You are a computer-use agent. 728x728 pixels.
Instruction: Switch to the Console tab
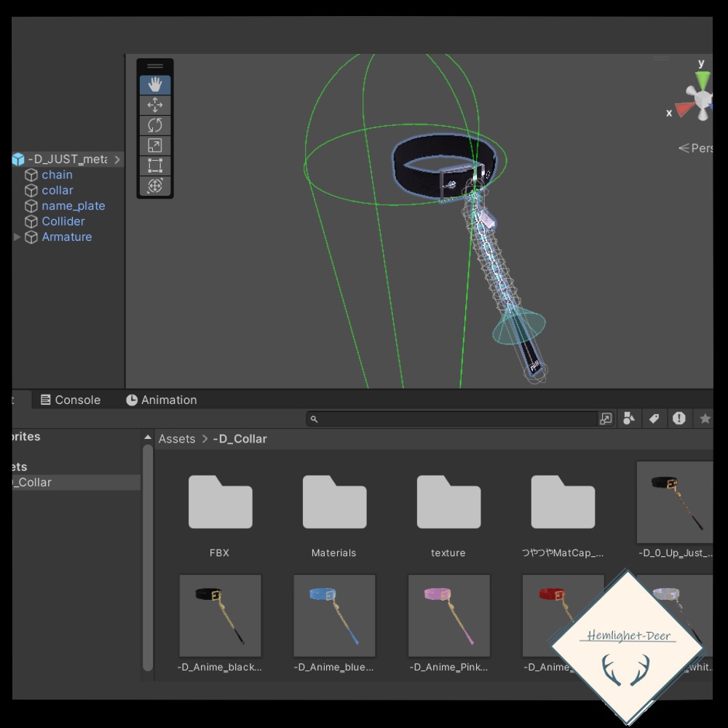pos(71,400)
